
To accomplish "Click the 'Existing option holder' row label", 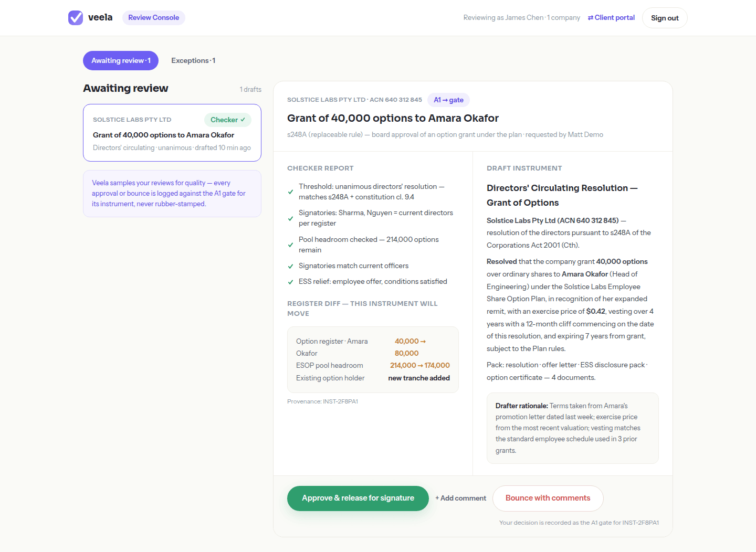I will [330, 378].
